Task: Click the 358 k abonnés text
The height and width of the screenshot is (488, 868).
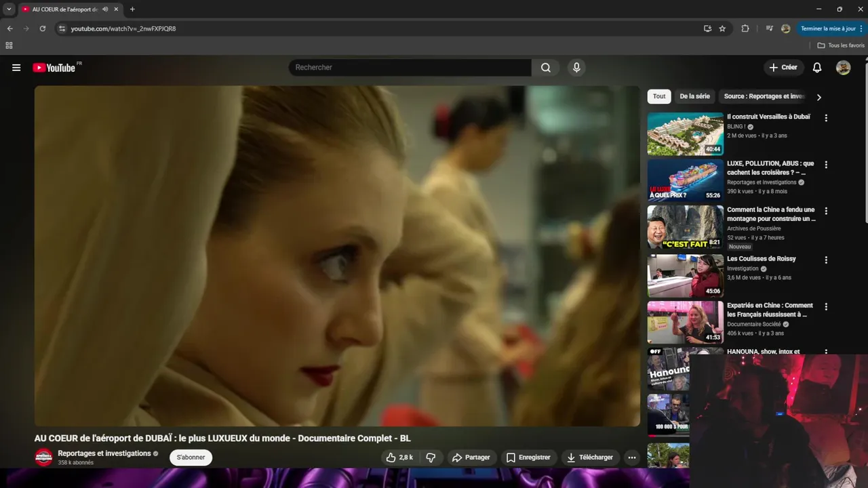Action: (x=75, y=463)
